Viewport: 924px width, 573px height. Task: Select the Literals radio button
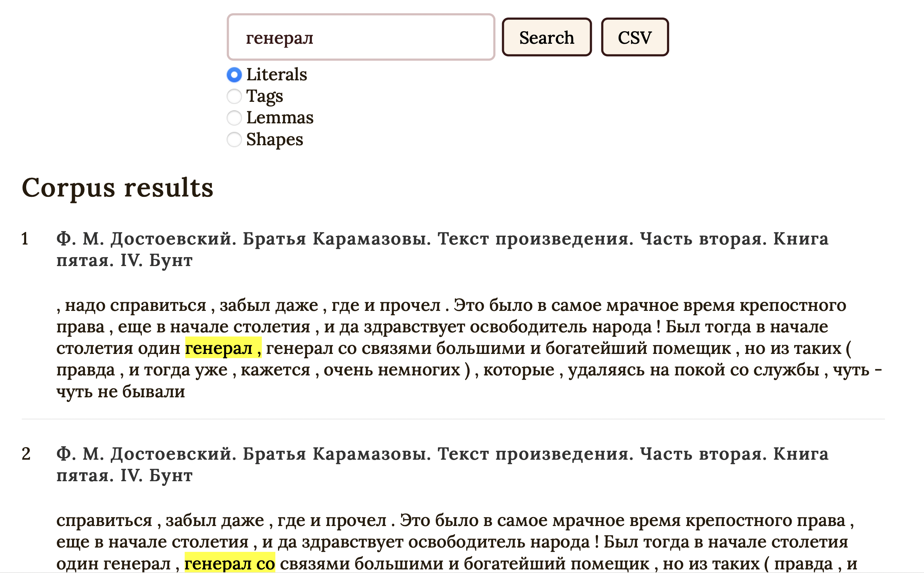click(234, 75)
